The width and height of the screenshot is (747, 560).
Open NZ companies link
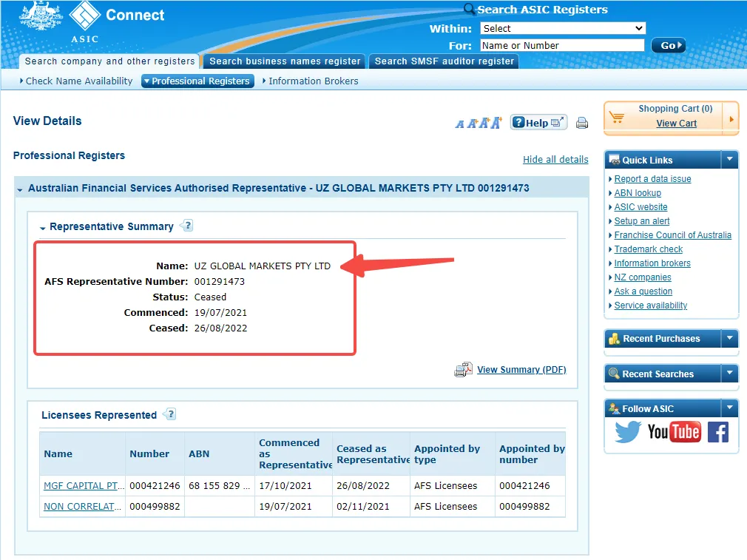(643, 277)
